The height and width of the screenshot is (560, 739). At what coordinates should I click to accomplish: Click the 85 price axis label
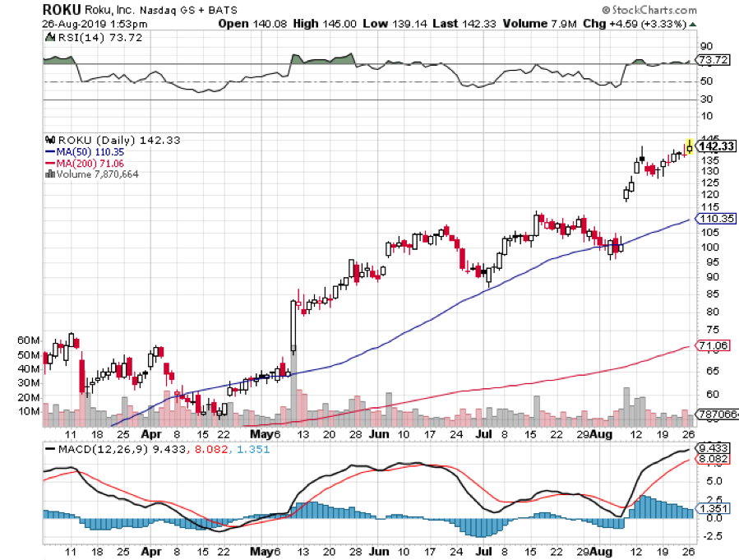pyautogui.click(x=713, y=294)
